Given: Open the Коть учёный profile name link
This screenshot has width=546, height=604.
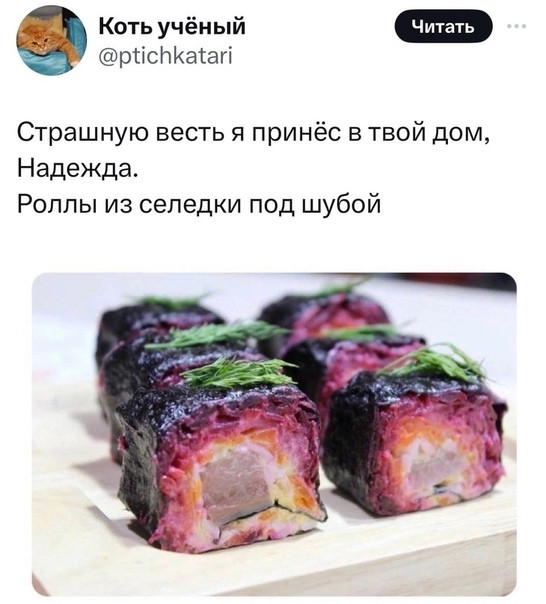Looking at the screenshot, I should tap(172, 27).
